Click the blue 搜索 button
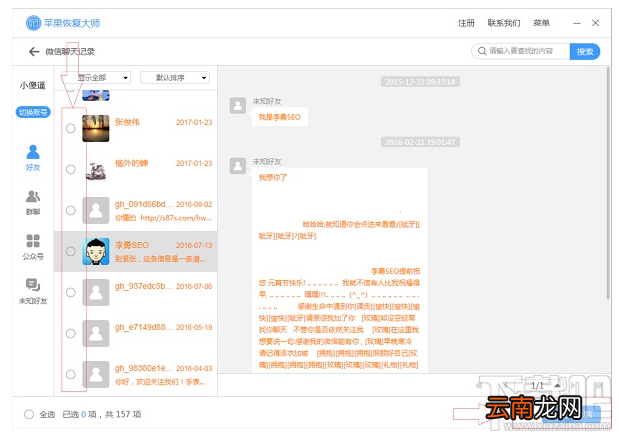619x436 pixels. click(x=585, y=51)
